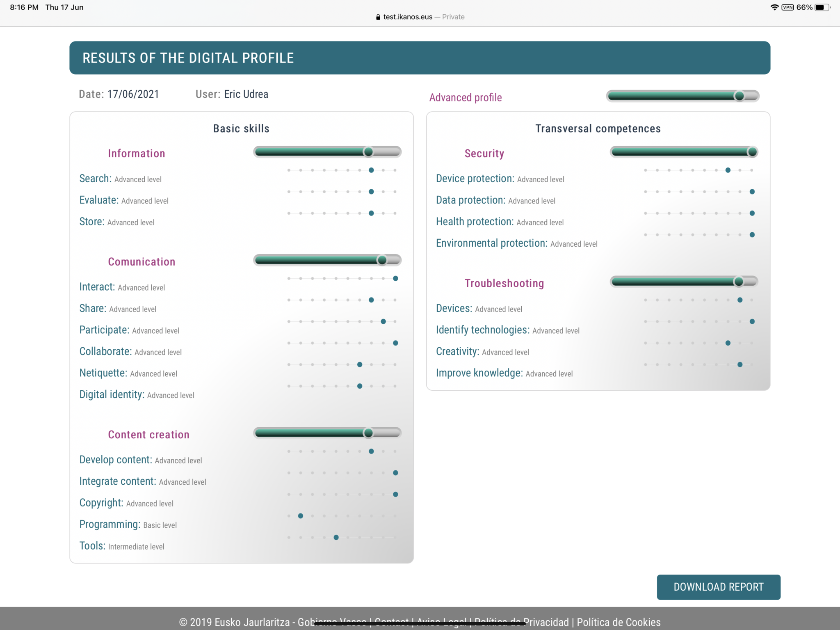Viewport: 840px width, 630px height.
Task: Click the Advanced profile slider knob
Action: [739, 96]
